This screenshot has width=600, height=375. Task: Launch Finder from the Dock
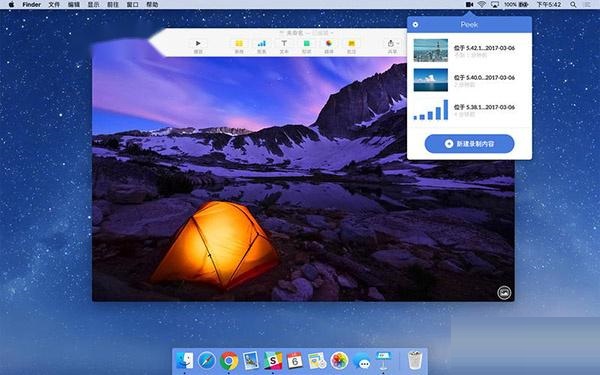(185, 360)
